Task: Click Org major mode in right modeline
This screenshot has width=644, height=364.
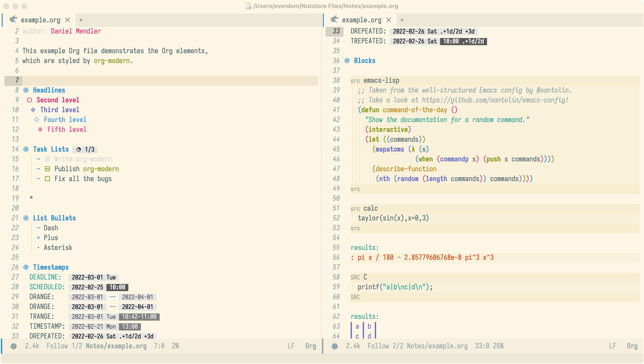Action: [x=632, y=346]
